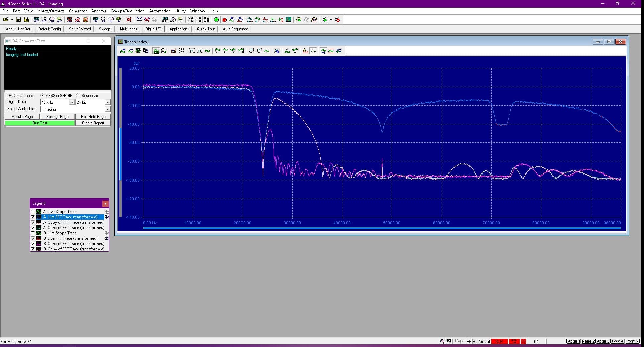Screen dimensions: 644x347
Task: Open the Analyzer menu
Action: [99, 11]
